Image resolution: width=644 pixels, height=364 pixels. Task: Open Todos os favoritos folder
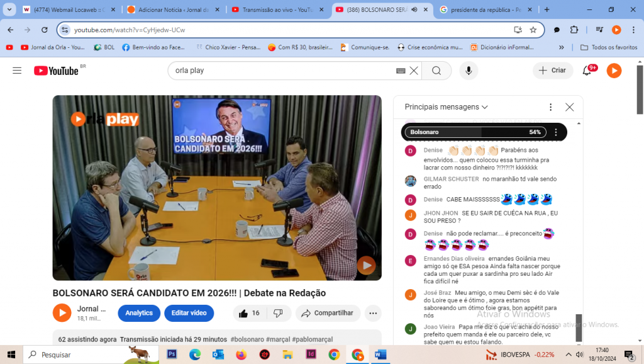pos(609,47)
